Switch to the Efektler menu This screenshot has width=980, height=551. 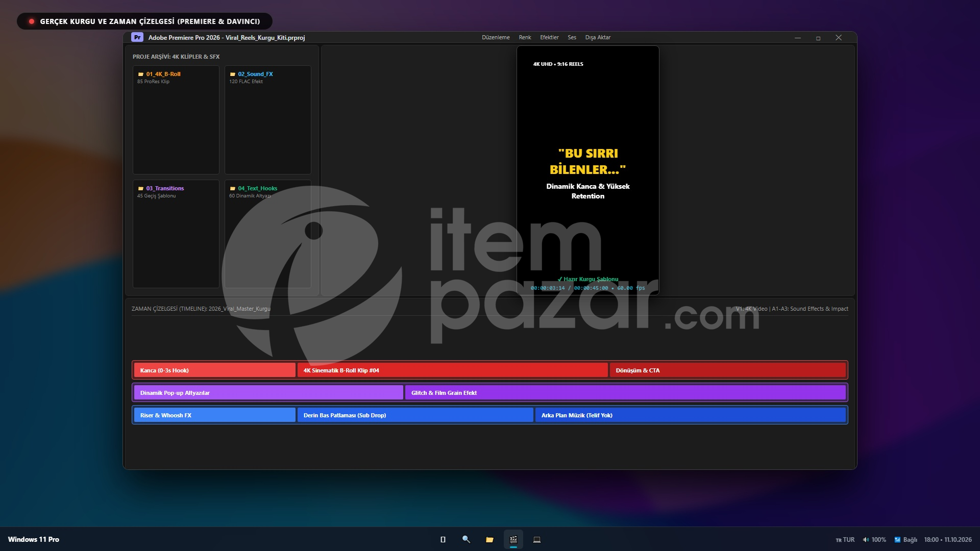549,37
